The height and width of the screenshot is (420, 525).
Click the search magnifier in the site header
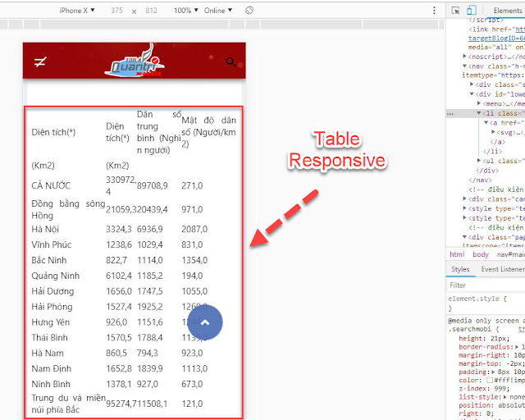[x=231, y=62]
